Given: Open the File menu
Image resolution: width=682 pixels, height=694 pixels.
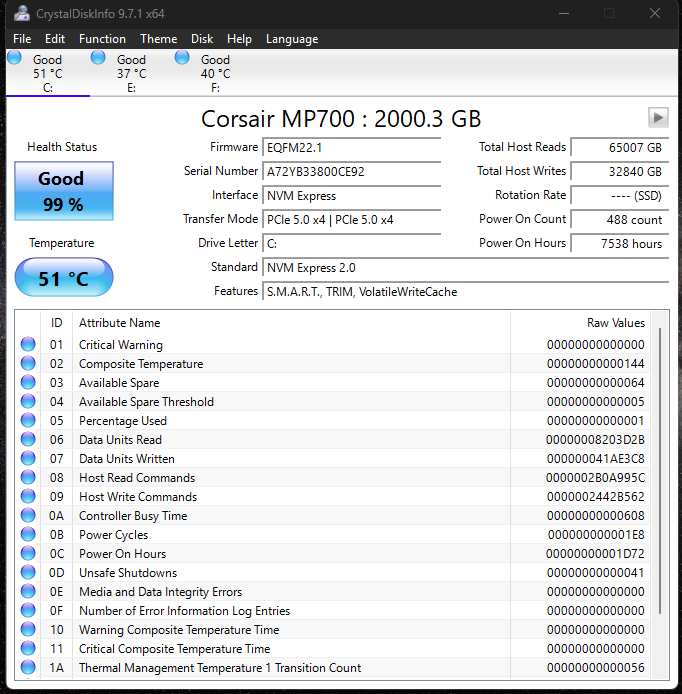Looking at the screenshot, I should [22, 39].
